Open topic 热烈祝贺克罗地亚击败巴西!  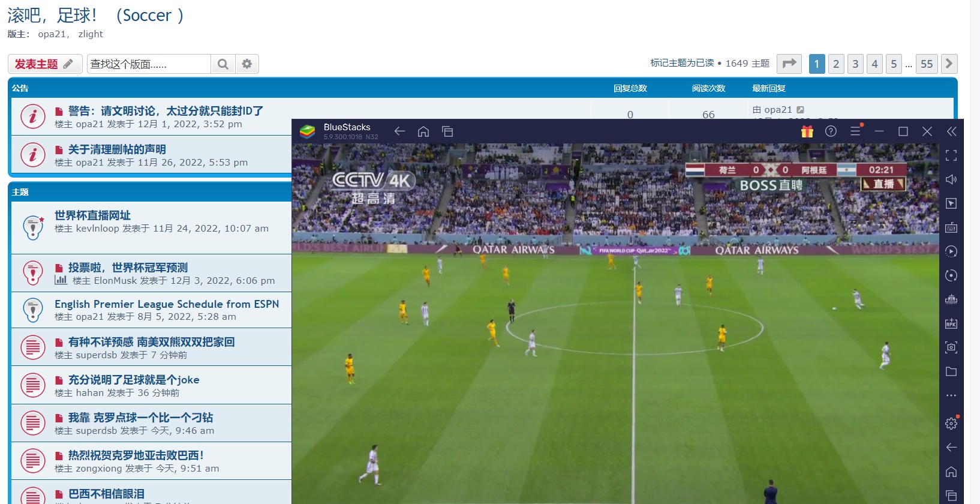[x=136, y=455]
